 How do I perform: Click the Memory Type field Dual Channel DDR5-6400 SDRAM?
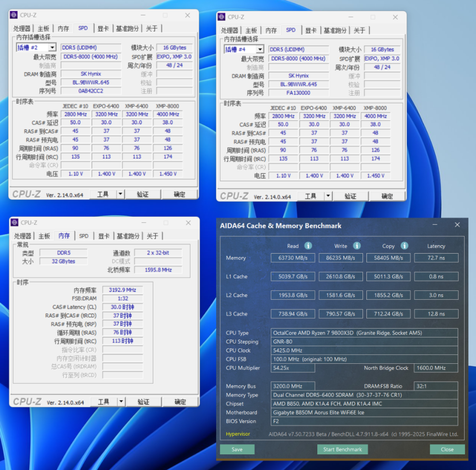pos(364,395)
